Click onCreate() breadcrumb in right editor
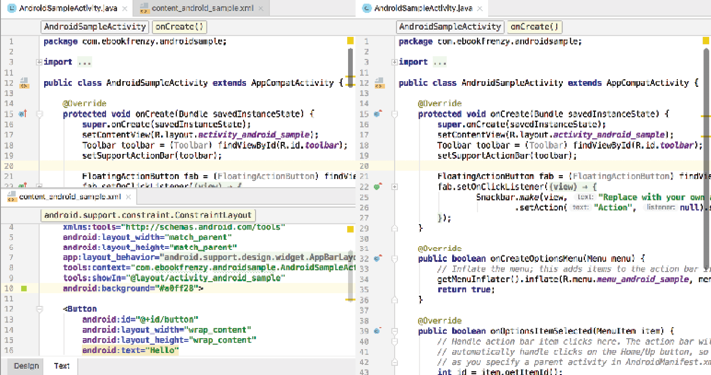Image resolution: width=711 pixels, height=375 pixels. click(x=535, y=27)
